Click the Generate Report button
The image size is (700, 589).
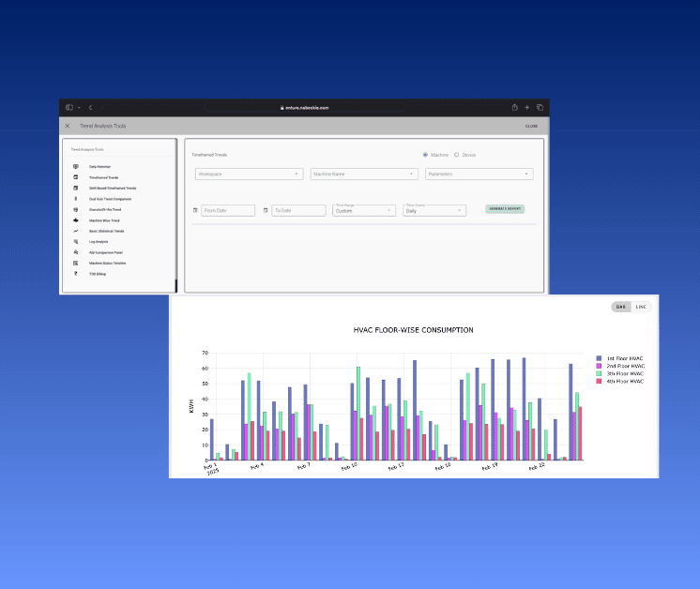[505, 209]
